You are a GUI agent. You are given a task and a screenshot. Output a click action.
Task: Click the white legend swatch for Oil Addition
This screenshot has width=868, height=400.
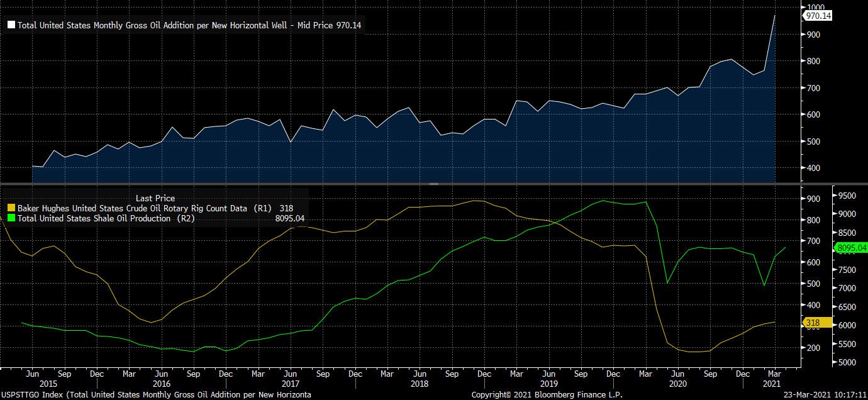coord(11,26)
